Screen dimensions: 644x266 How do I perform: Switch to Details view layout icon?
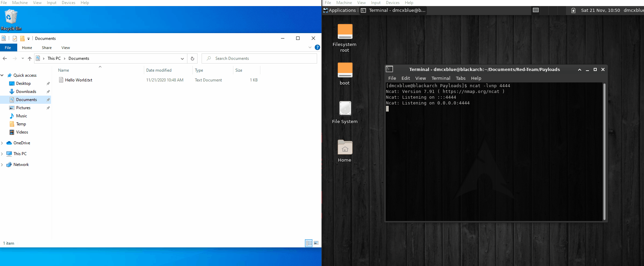pyautogui.click(x=309, y=243)
